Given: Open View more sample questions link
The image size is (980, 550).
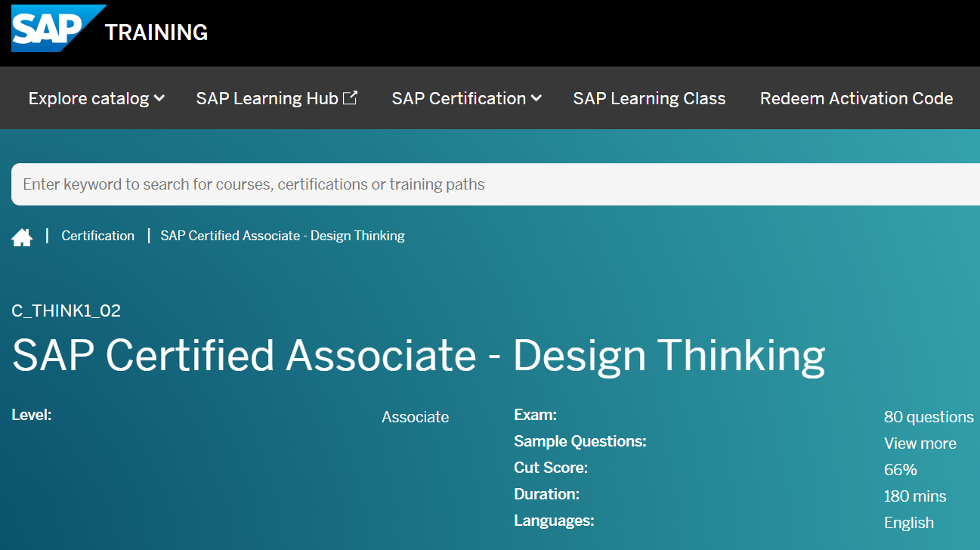Looking at the screenshot, I should pyautogui.click(x=920, y=443).
